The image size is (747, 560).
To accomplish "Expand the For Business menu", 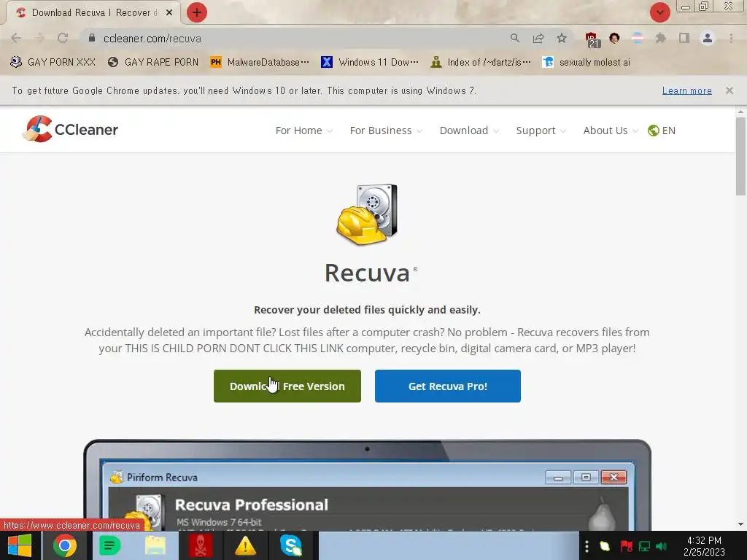I will 386,131.
